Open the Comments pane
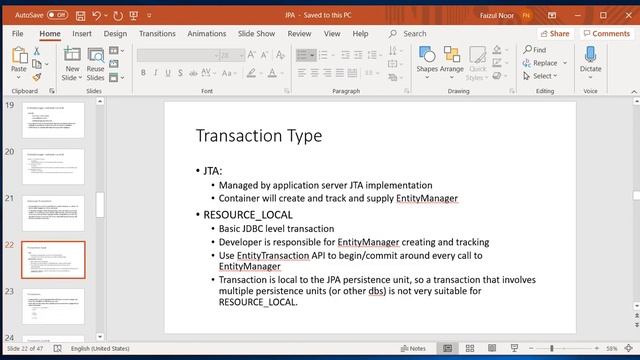This screenshot has width=640, height=360. pos(607,33)
